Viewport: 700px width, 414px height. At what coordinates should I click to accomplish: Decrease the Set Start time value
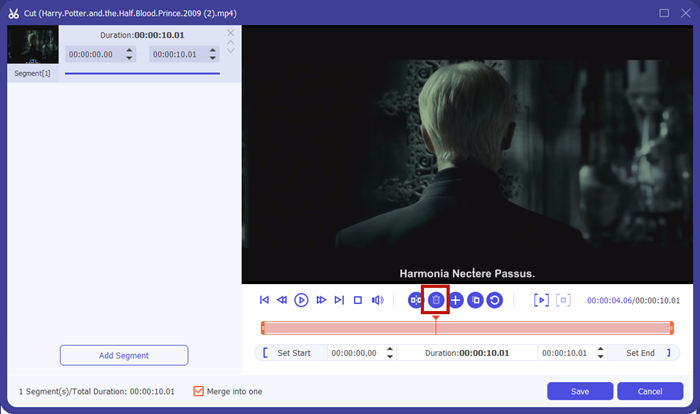click(390, 356)
